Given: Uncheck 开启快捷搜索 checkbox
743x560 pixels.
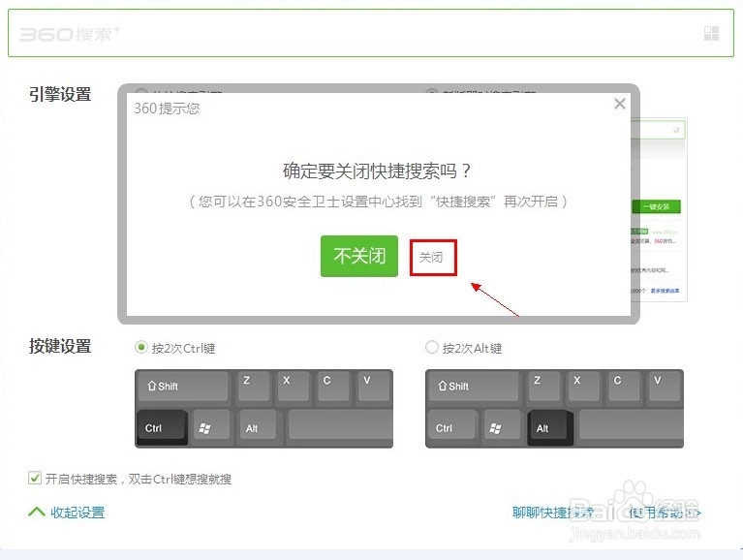Looking at the screenshot, I should coord(35,478).
